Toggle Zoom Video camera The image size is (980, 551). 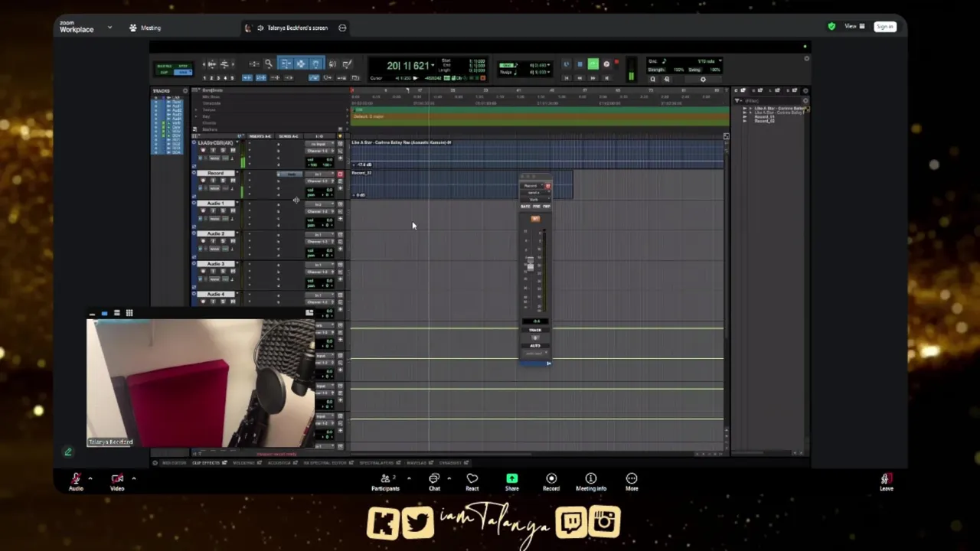point(117,481)
